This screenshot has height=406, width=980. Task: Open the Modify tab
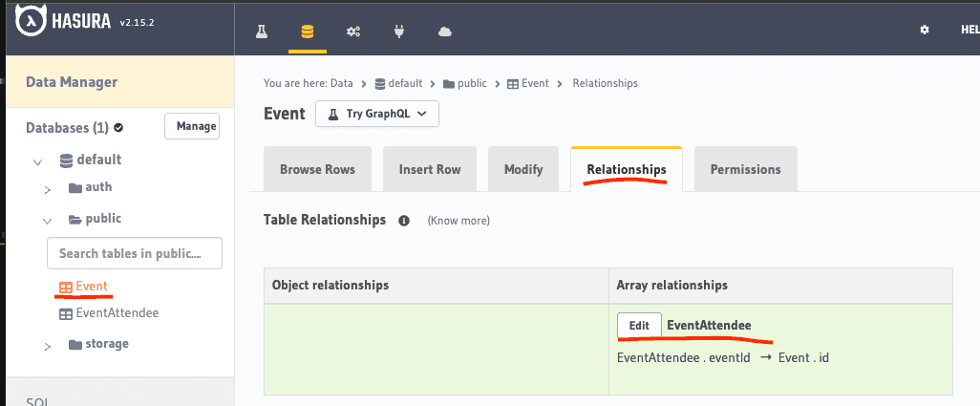coord(523,170)
